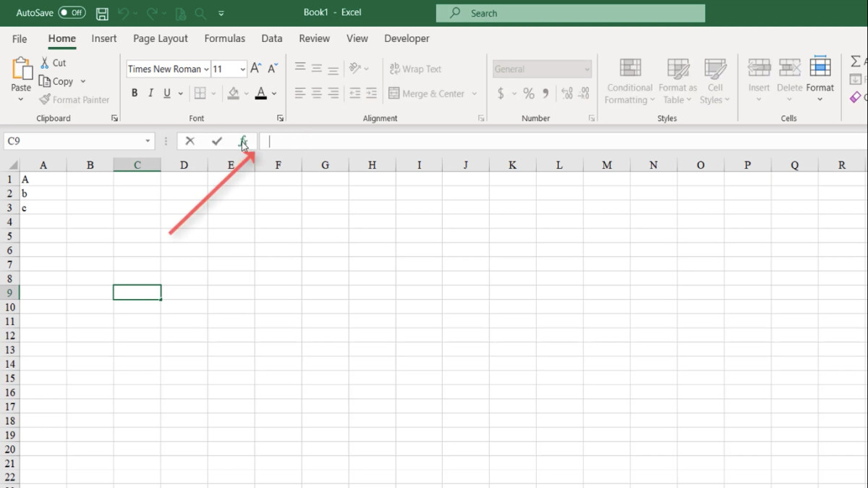This screenshot has height=488, width=868.
Task: Confirm formula entry with the checkmark
Action: (x=216, y=140)
